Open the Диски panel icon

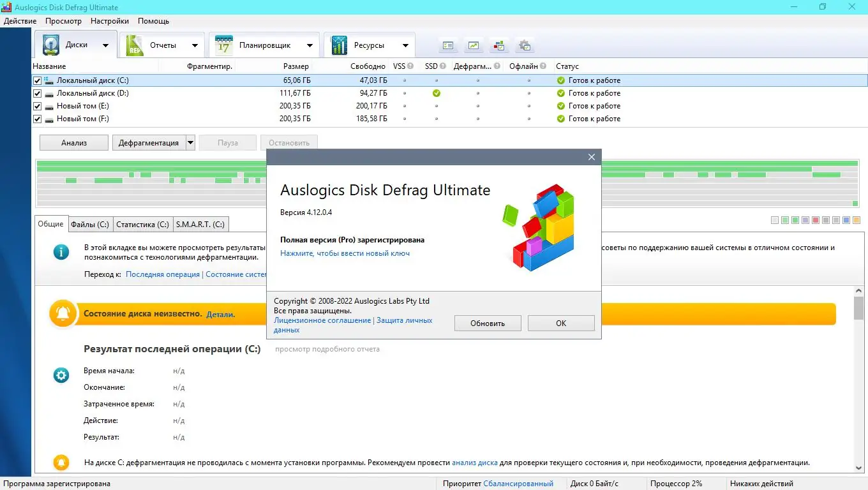(x=51, y=44)
